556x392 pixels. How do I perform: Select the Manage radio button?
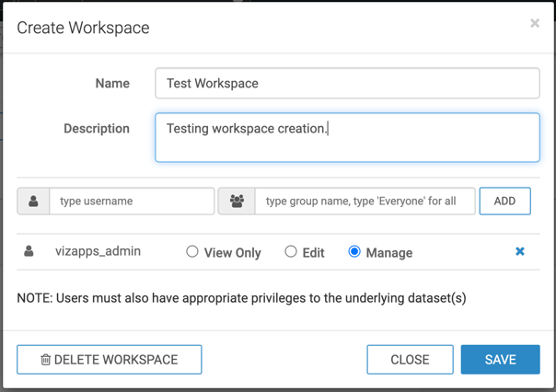(x=354, y=251)
